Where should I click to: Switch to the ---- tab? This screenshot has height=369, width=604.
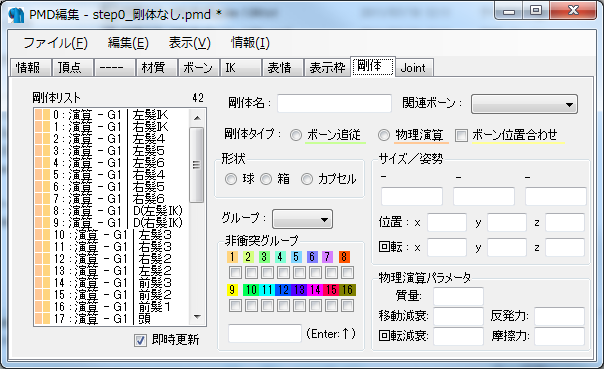click(x=114, y=68)
